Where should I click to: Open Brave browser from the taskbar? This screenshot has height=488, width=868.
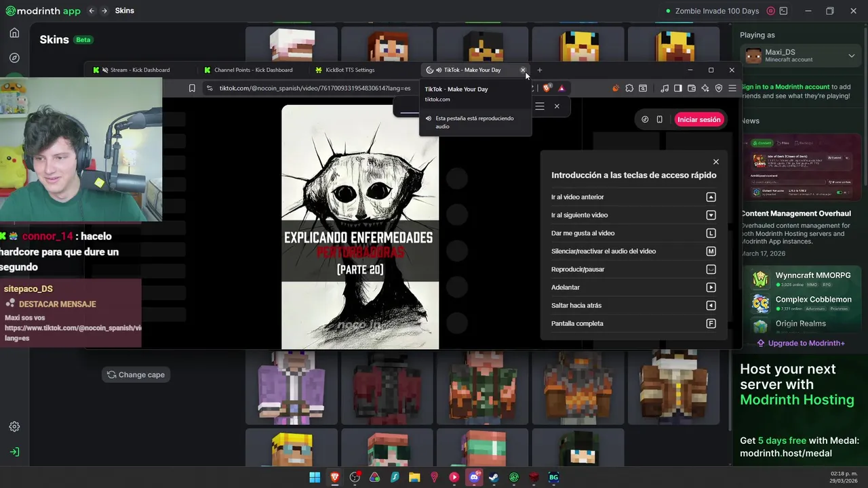coord(335,478)
